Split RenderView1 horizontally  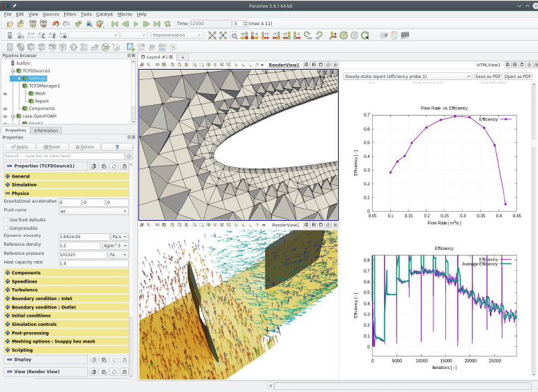click(307, 65)
